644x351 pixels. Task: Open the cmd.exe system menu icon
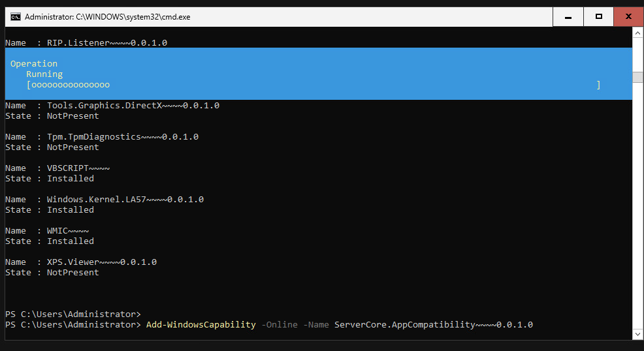15,16
